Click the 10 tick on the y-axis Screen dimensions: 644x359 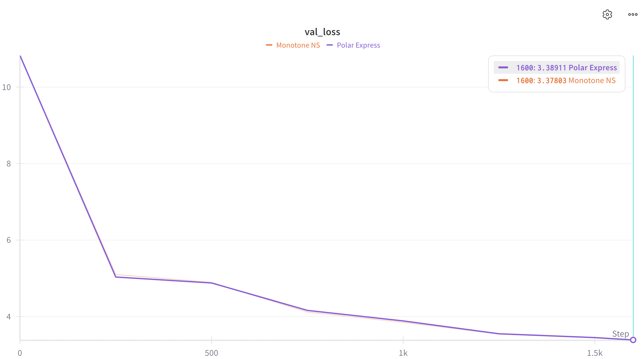tap(6, 87)
